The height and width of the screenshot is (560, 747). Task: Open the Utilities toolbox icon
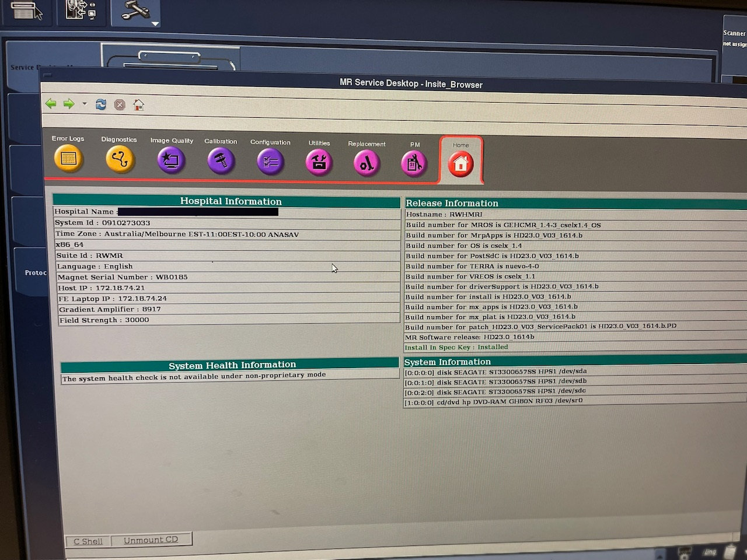pos(319,163)
